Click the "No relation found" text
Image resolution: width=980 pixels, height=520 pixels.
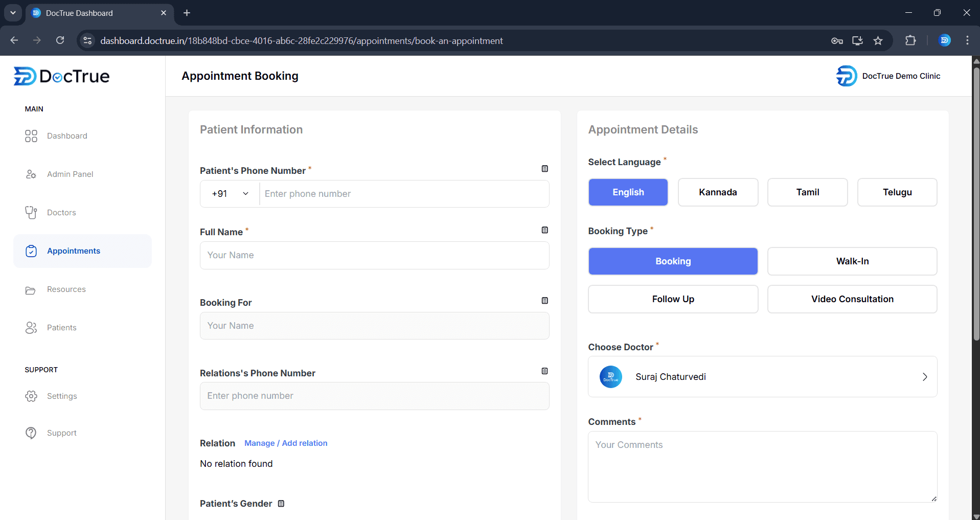coord(236,464)
